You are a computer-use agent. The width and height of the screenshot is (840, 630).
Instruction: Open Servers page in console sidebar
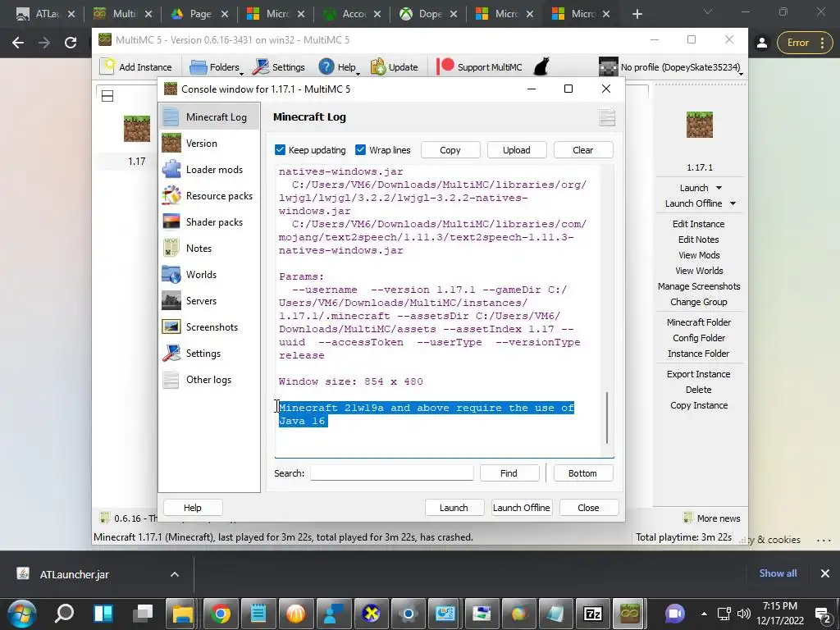209,300
